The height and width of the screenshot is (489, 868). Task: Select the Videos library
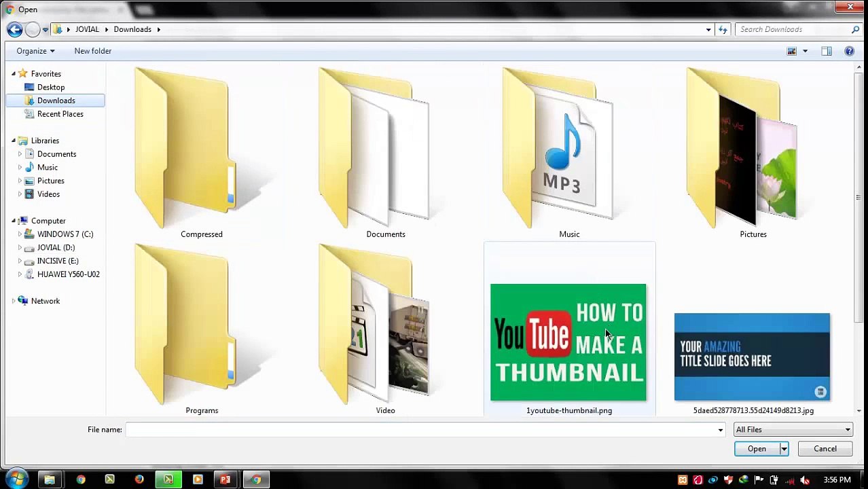(x=48, y=194)
